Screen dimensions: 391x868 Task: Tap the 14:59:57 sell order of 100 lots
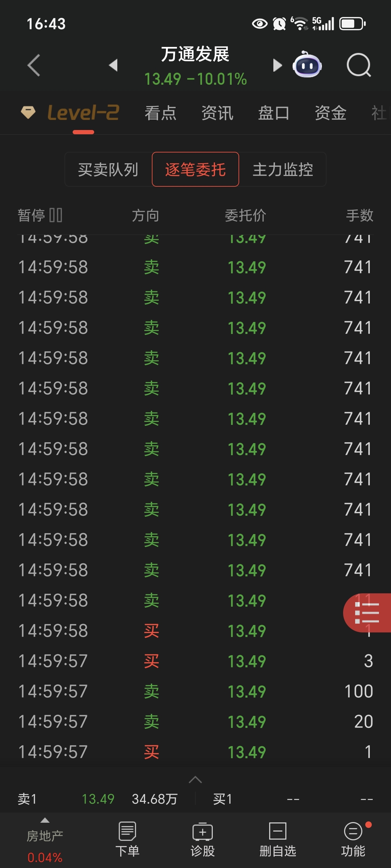coord(195,691)
